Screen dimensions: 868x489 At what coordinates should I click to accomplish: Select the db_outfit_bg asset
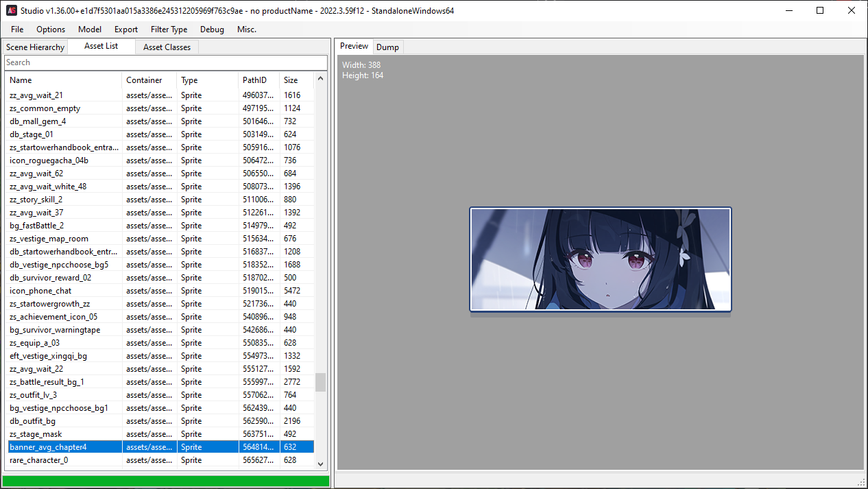pos(160,421)
